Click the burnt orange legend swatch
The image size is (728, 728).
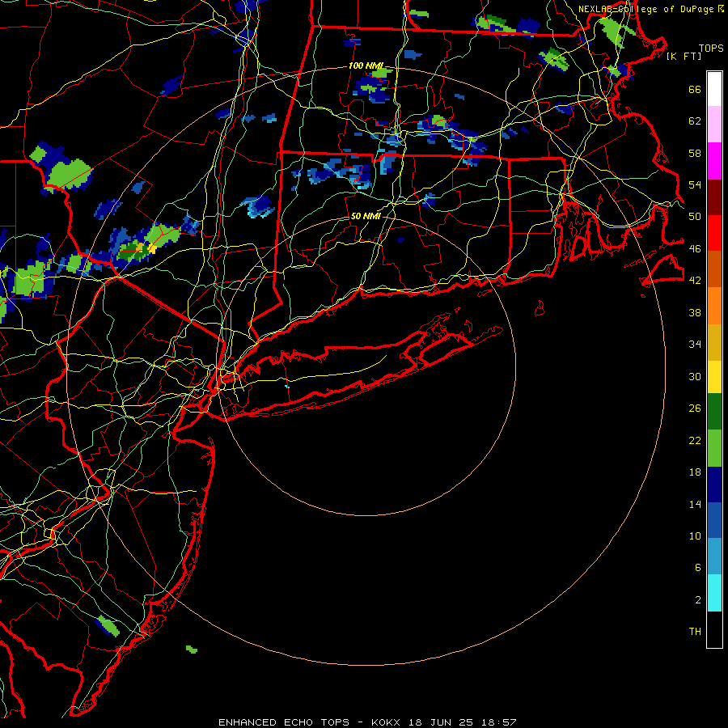pyautogui.click(x=714, y=269)
